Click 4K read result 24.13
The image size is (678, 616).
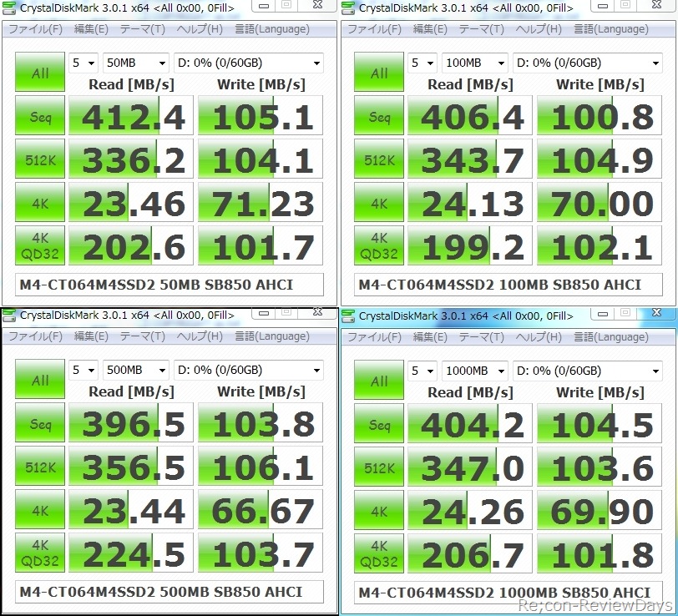tap(470, 202)
